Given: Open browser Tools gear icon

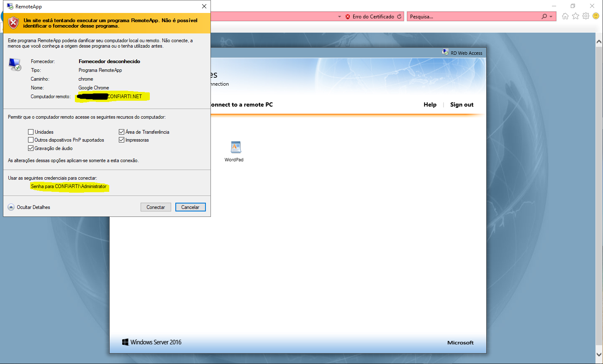Looking at the screenshot, I should [x=586, y=16].
